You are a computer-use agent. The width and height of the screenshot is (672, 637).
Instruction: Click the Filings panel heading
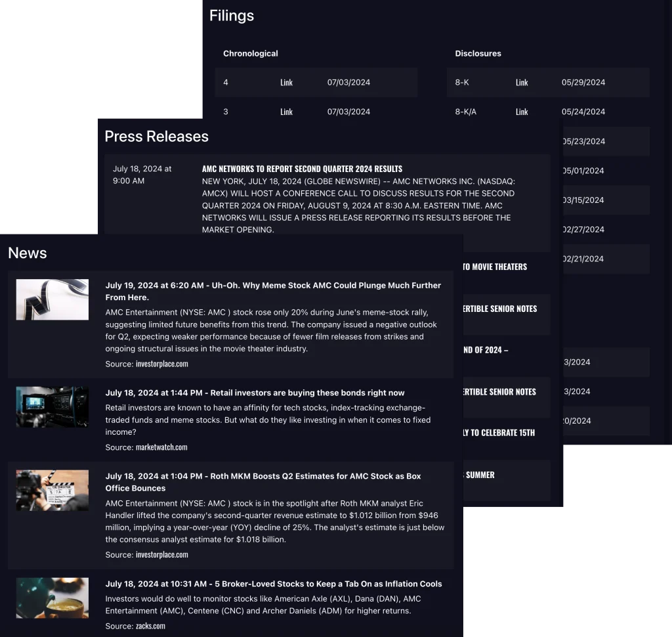point(232,16)
